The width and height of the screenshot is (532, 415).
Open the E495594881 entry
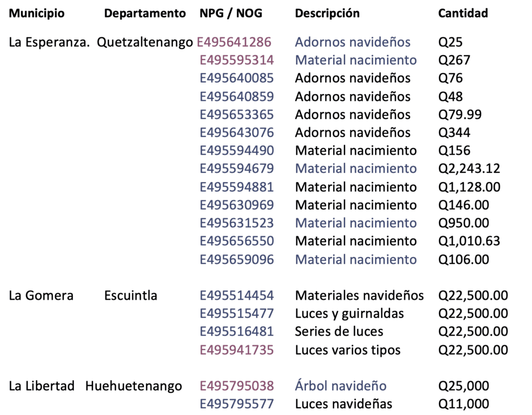237,187
